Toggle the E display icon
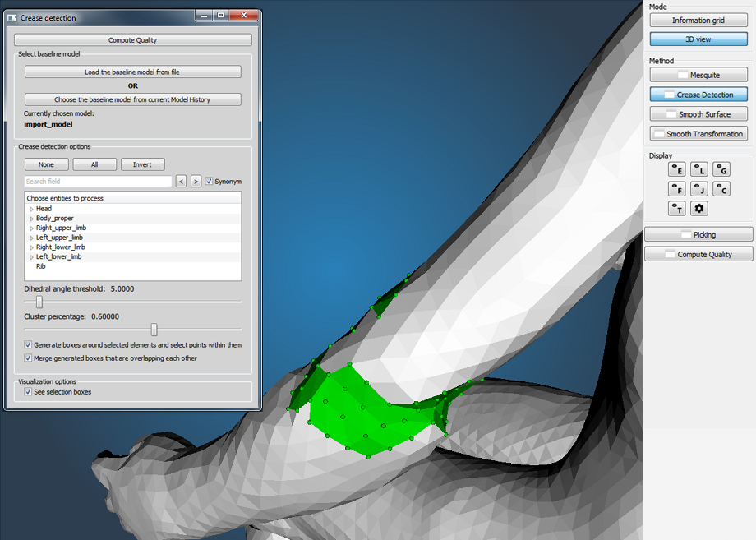This screenshot has height=540, width=756. [677, 169]
